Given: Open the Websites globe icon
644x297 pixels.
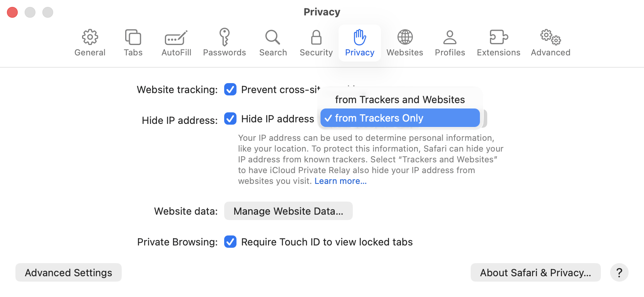Looking at the screenshot, I should click(405, 37).
